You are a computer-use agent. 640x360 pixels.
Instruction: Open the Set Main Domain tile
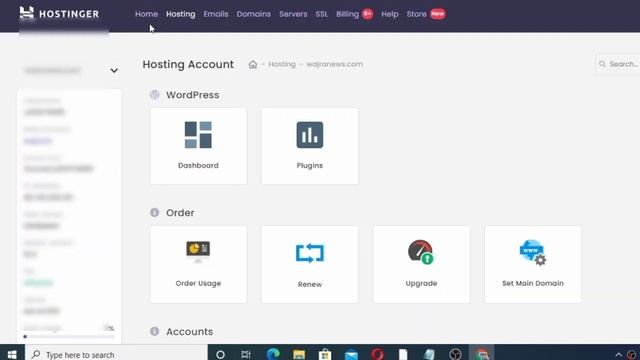(x=533, y=264)
